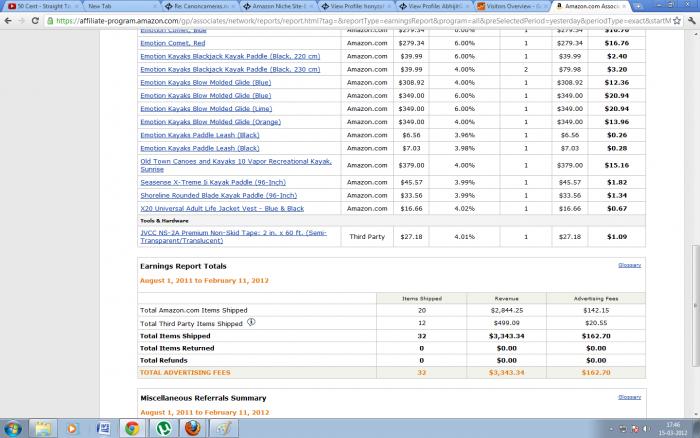This screenshot has height=438, width=700.
Task: Click the green SSL lock icon
Action: (x=50, y=21)
